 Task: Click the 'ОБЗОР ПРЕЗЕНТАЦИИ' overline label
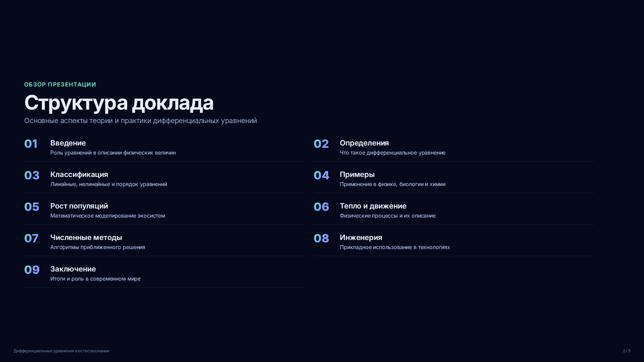click(x=60, y=84)
